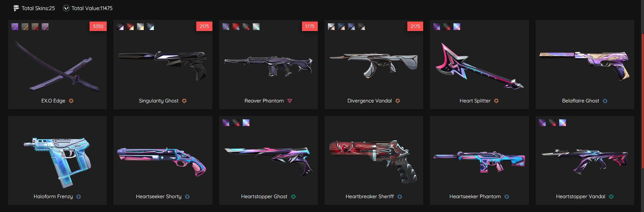The image size is (644, 212).
Task: Click the blue tier icon beside Belaflaire Ghost
Action: (x=605, y=101)
